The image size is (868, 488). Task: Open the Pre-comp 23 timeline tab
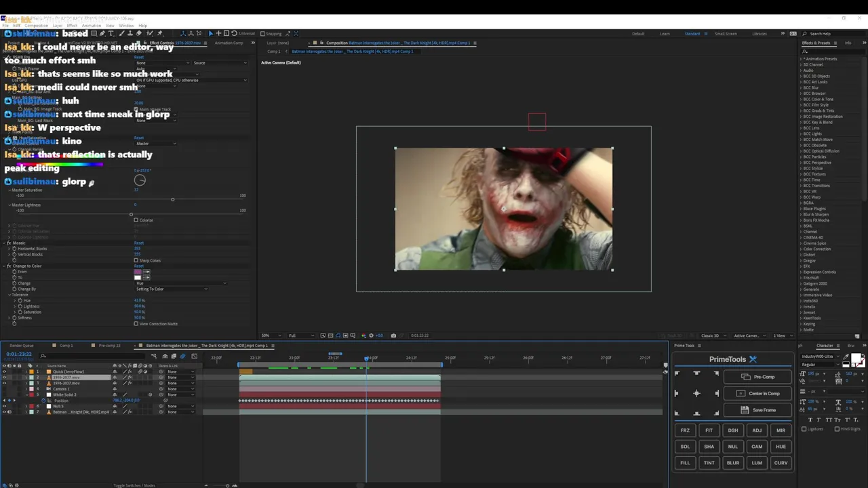click(108, 346)
